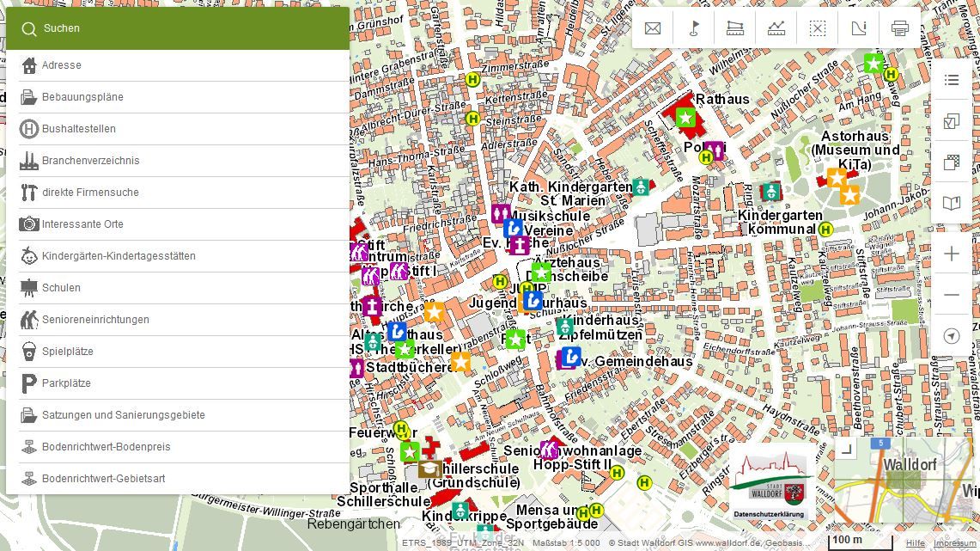Click the location arrow compass icon

[952, 336]
